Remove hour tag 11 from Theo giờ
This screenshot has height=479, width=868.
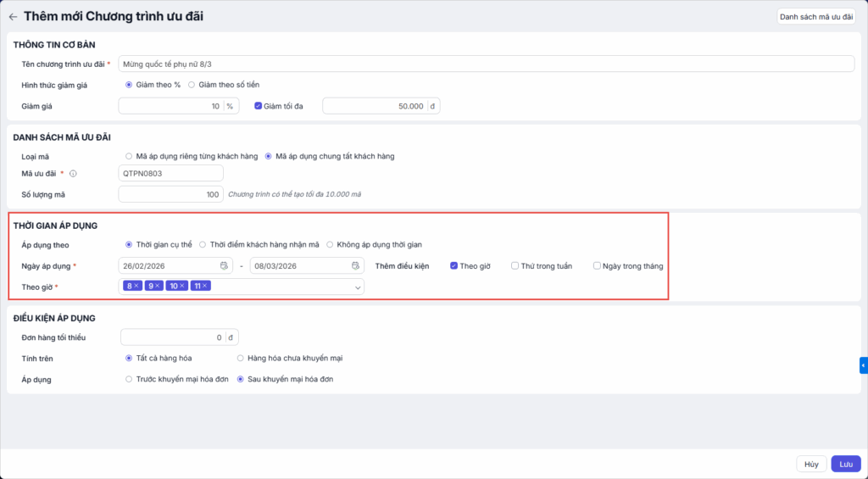tap(205, 287)
